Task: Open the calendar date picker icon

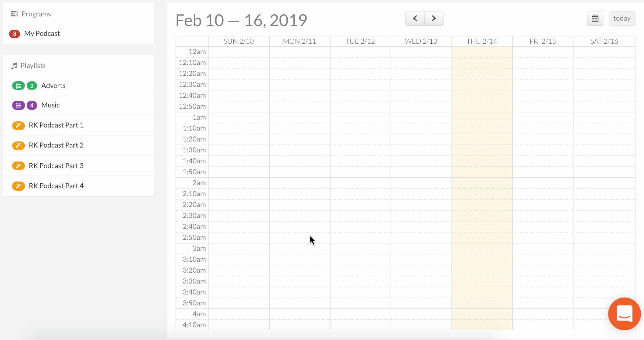Action: click(x=595, y=19)
